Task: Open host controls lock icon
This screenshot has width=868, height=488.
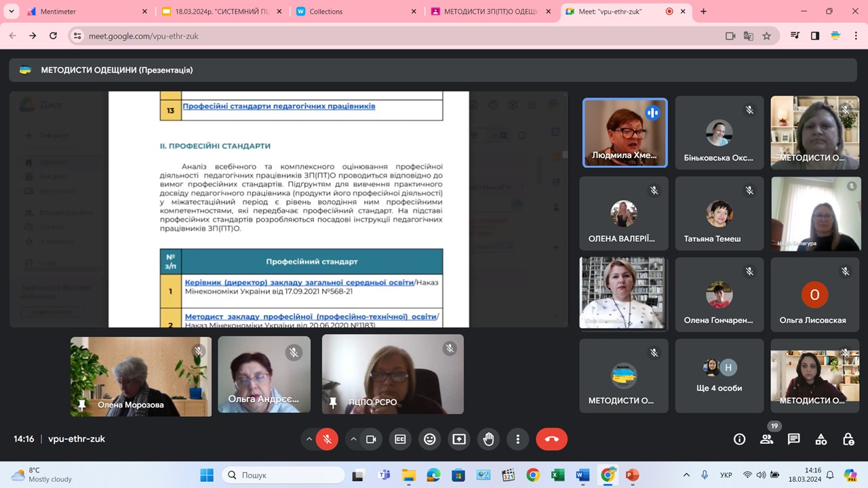Action: coord(848,439)
